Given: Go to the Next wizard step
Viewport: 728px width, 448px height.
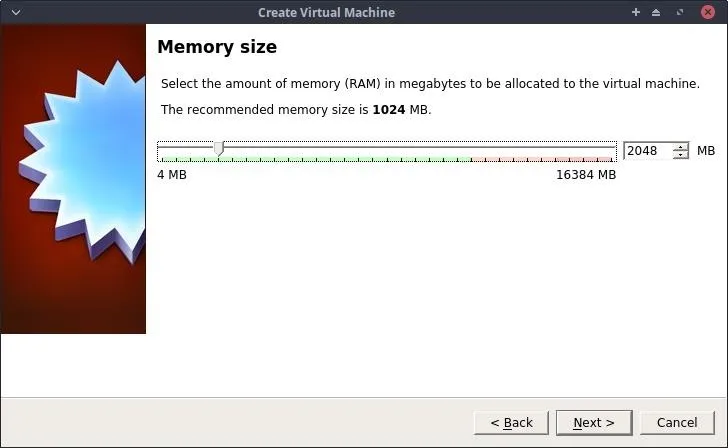Looking at the screenshot, I should click(594, 422).
